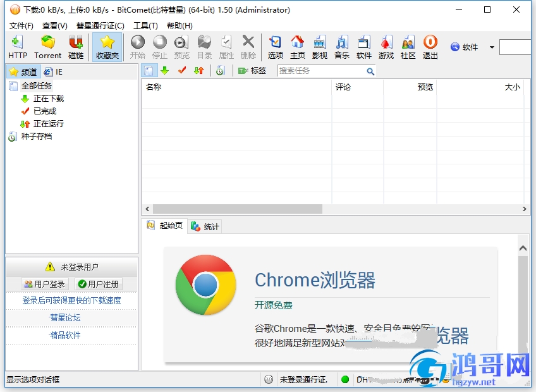Open the 社区 community section
The image size is (536, 392).
point(408,47)
